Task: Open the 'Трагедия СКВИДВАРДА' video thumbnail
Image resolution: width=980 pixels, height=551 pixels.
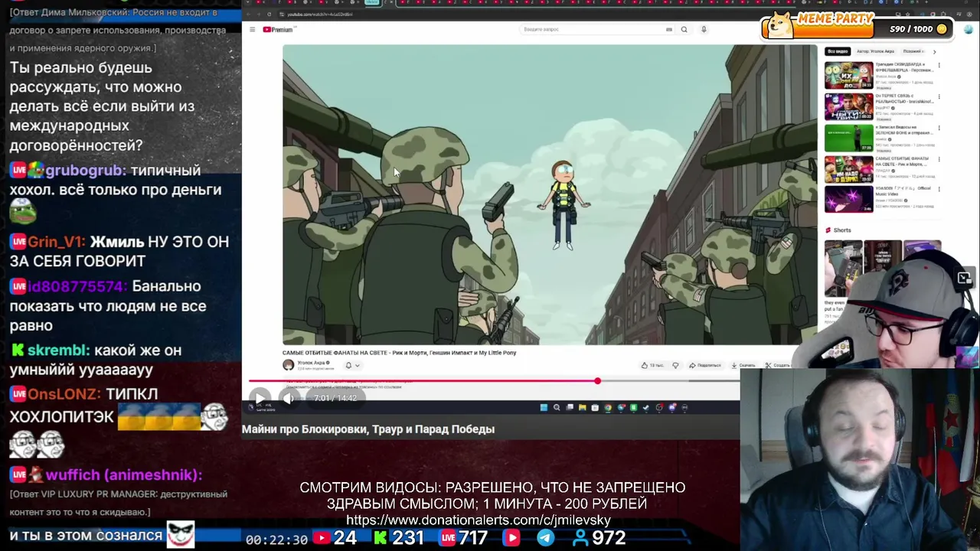Action: (848, 76)
